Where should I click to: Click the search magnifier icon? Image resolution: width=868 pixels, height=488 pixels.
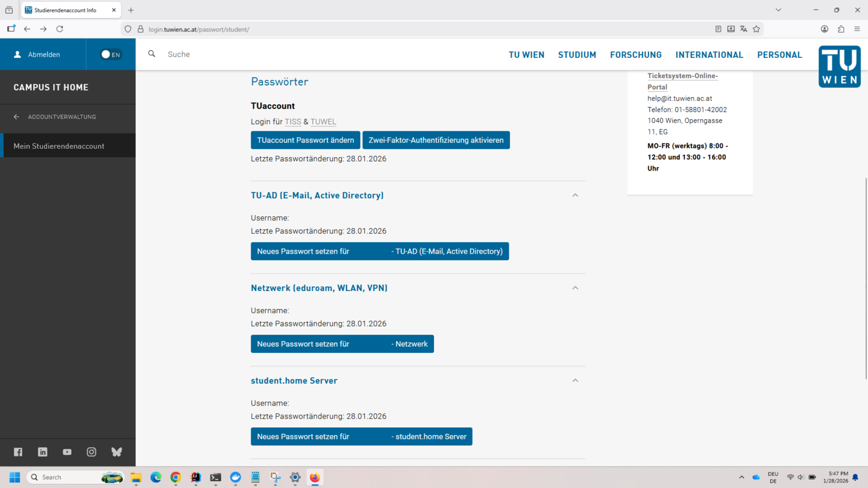pyautogui.click(x=151, y=54)
